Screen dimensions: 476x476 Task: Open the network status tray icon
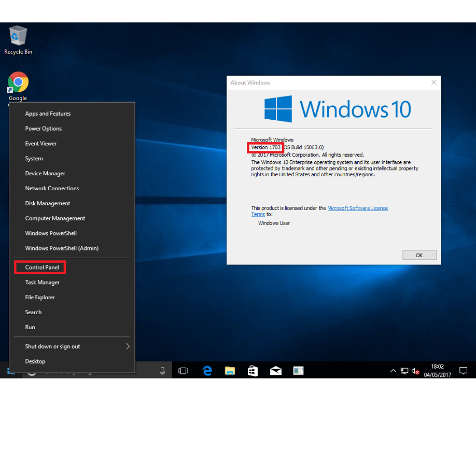point(404,371)
